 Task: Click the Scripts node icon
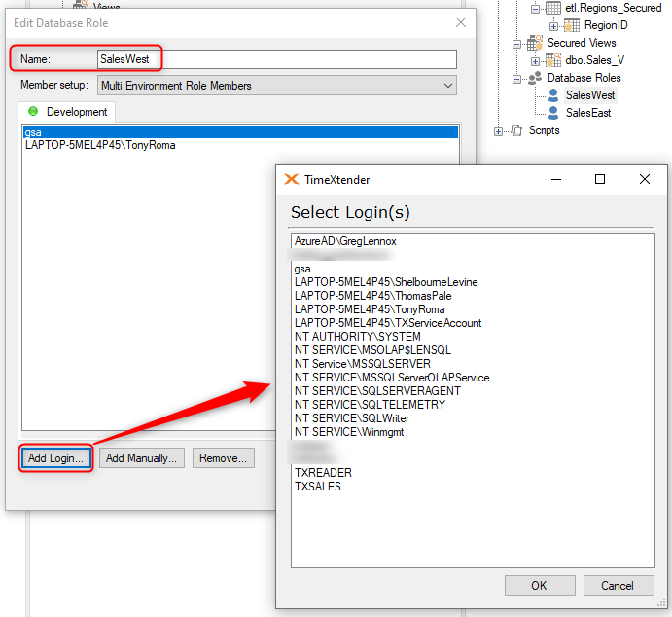tap(516, 130)
